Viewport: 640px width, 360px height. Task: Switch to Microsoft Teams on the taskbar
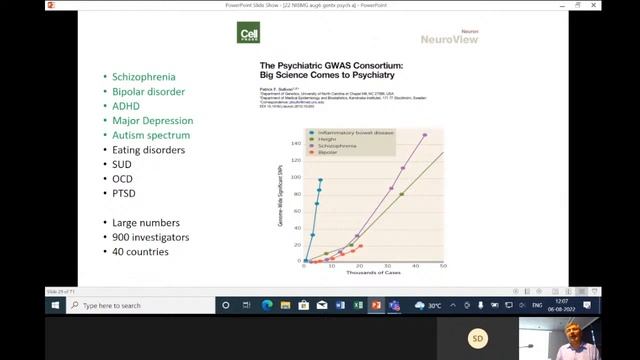tap(394, 305)
